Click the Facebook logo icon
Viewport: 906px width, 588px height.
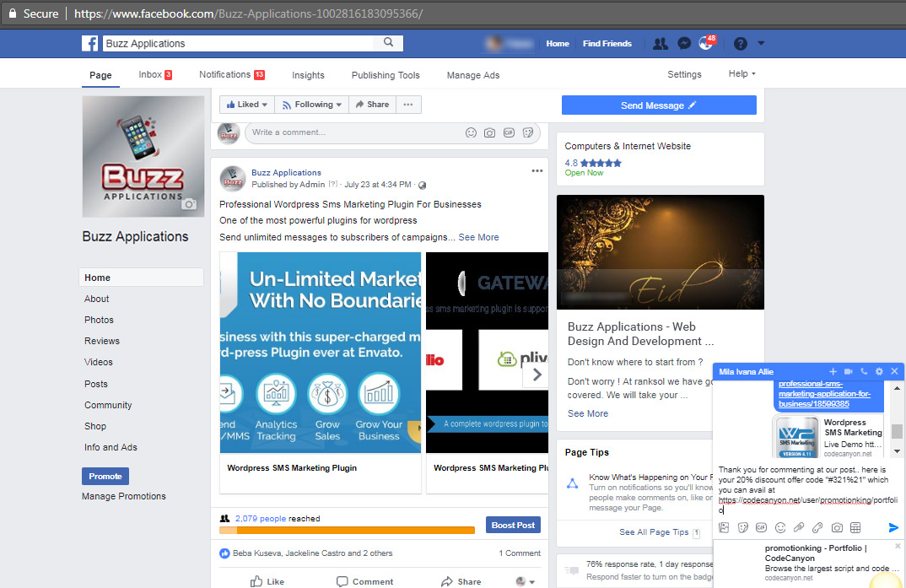click(89, 43)
